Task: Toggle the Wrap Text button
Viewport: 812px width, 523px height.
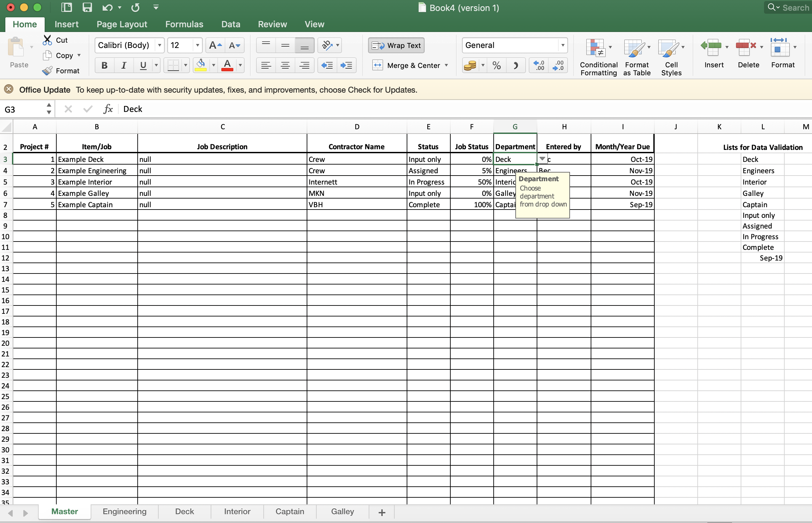Action: pyautogui.click(x=396, y=45)
